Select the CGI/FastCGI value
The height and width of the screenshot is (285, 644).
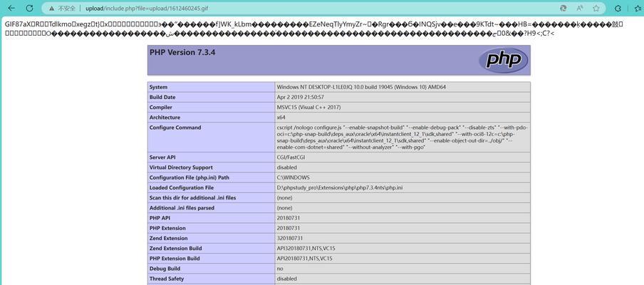tap(291, 157)
